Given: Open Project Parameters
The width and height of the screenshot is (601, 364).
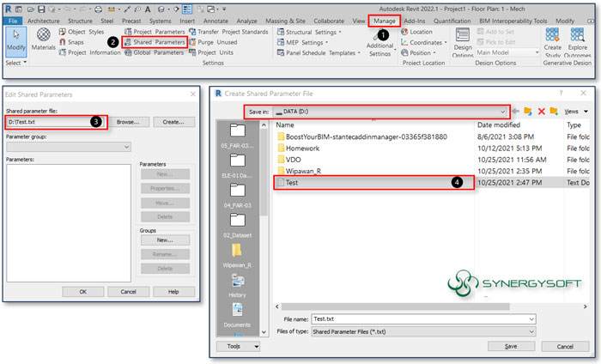Looking at the screenshot, I should click(155, 32).
